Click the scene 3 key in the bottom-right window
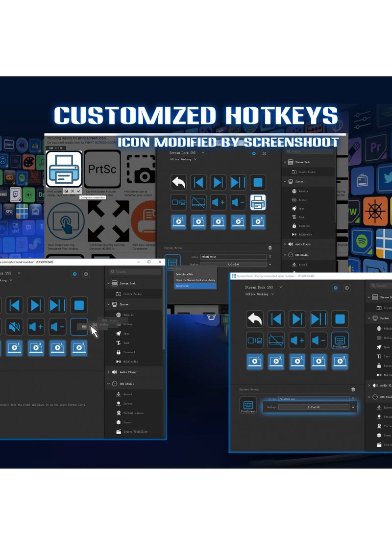Image resolution: width=392 pixels, height=537 pixels. [x=297, y=361]
